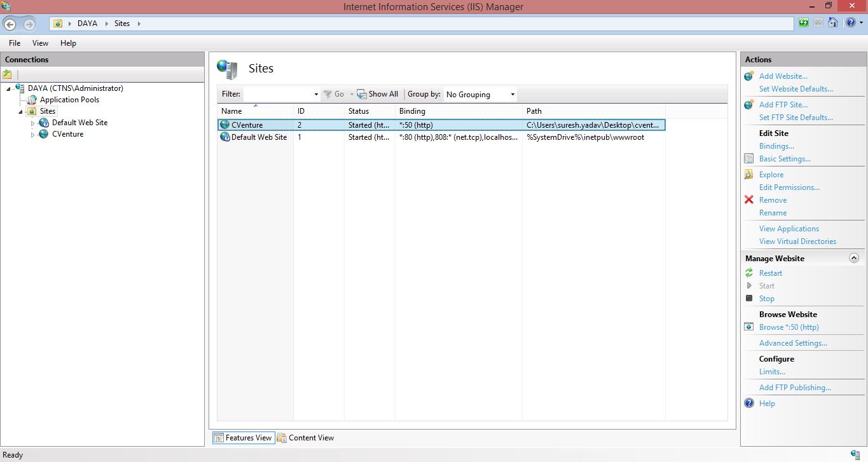
Task: Expand the Default Web Site tree node
Action: tap(33, 123)
